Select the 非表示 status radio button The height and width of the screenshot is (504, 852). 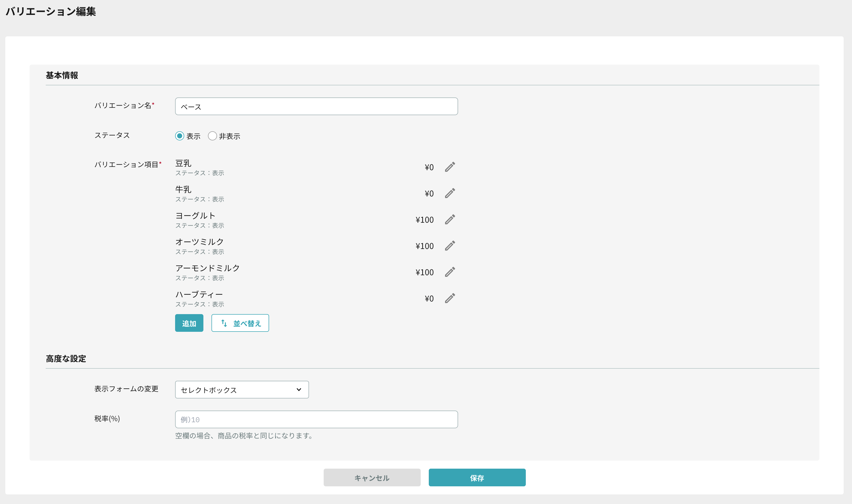[x=212, y=136]
